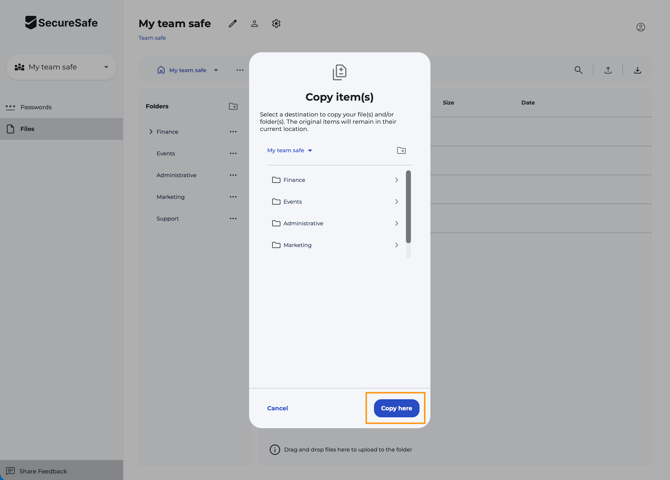Click the download icon in toolbar
Screen dimensions: 670x480
637,70
